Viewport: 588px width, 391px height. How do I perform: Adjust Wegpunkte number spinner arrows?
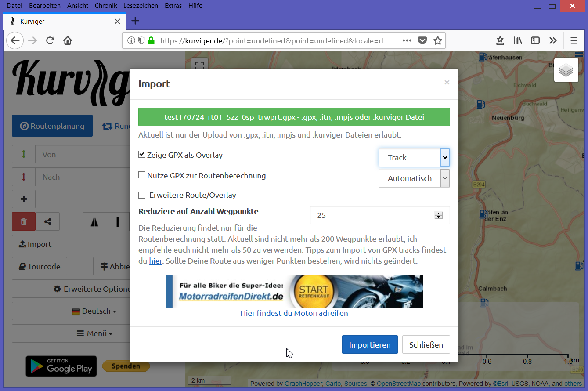[x=438, y=215]
